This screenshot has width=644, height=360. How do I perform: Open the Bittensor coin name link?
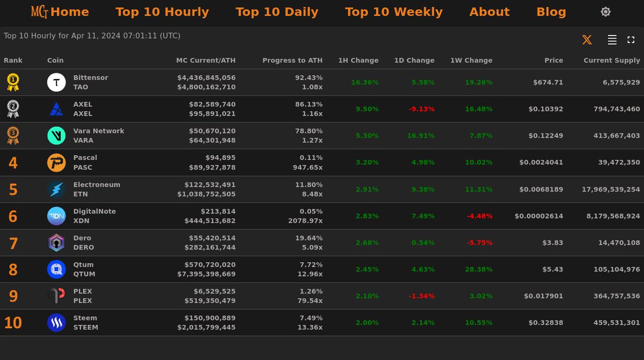pyautogui.click(x=91, y=77)
